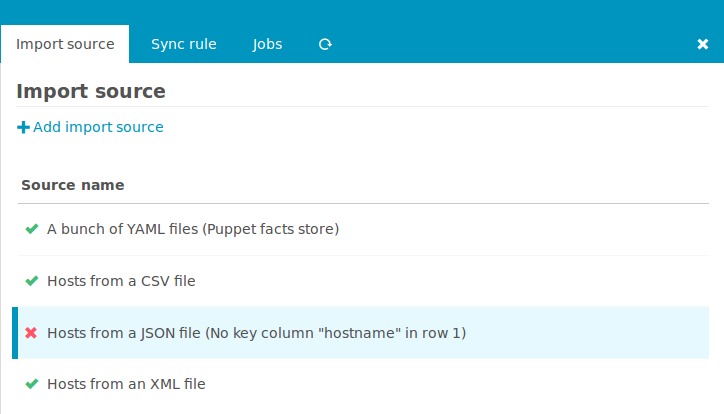This screenshot has height=414, width=724.
Task: Close the panel with the white X
Action: pyautogui.click(x=702, y=44)
